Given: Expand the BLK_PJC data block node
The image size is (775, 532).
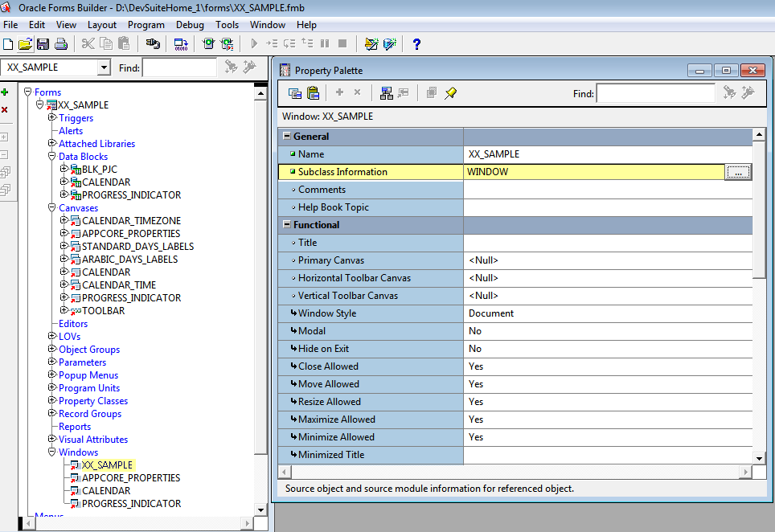Looking at the screenshot, I should tap(64, 170).
